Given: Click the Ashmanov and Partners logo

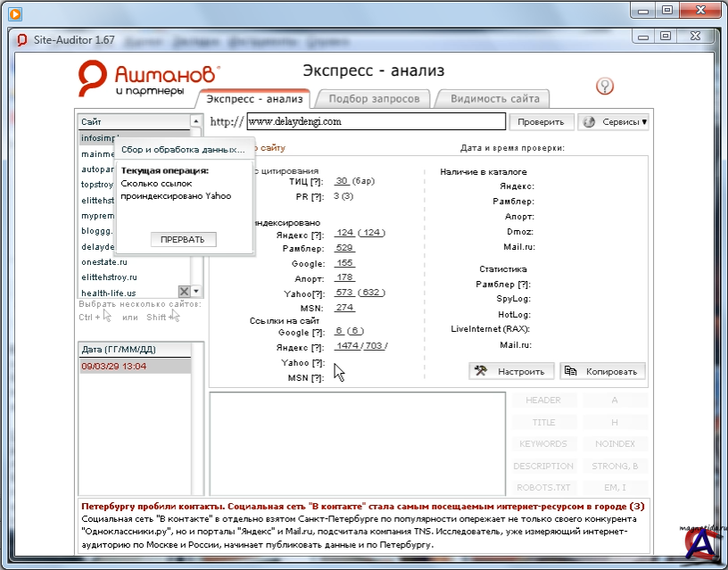Looking at the screenshot, I should [x=148, y=78].
